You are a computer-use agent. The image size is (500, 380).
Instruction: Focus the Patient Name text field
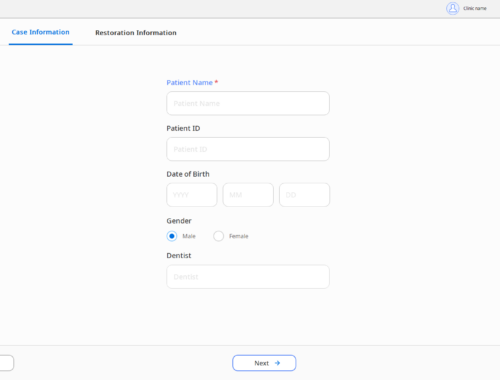tap(248, 103)
